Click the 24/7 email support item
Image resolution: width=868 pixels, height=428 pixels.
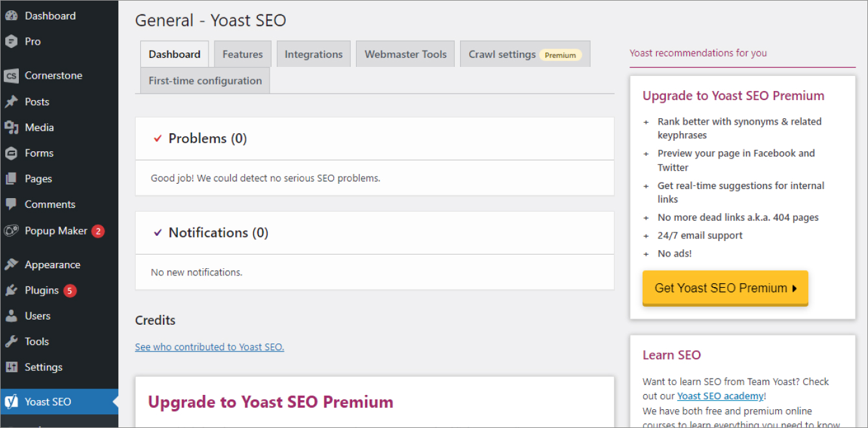[700, 236]
